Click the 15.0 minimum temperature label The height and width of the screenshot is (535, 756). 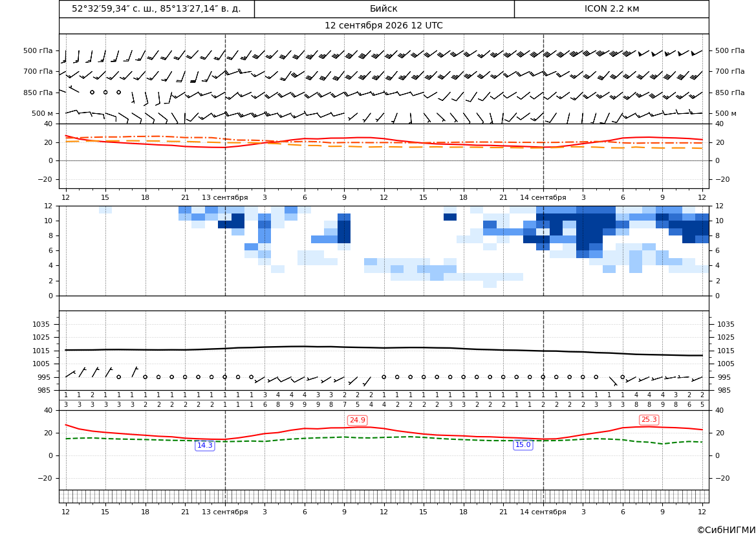pyautogui.click(x=523, y=445)
